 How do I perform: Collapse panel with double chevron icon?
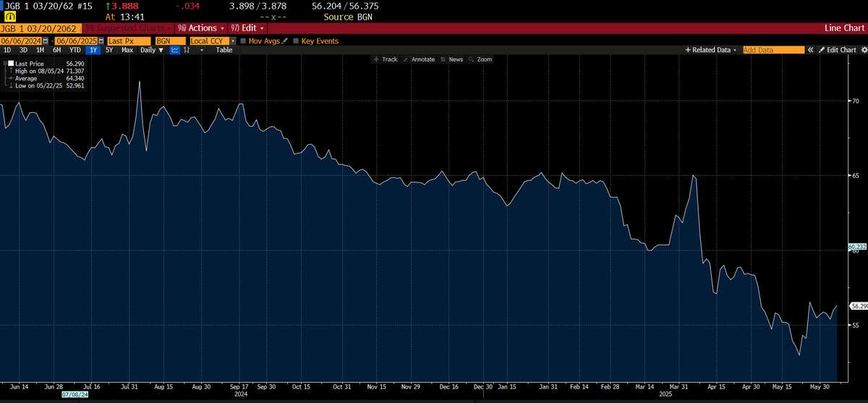811,50
